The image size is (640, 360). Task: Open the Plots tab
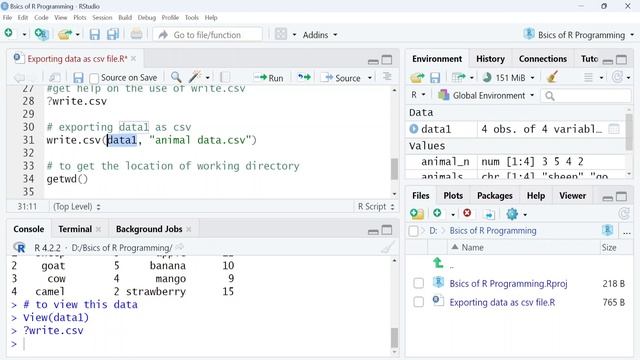pyautogui.click(x=453, y=196)
